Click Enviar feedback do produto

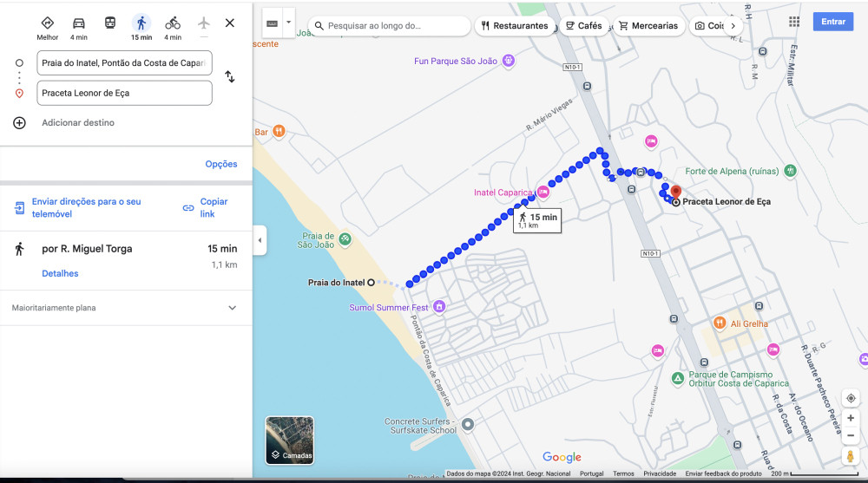[x=724, y=473]
